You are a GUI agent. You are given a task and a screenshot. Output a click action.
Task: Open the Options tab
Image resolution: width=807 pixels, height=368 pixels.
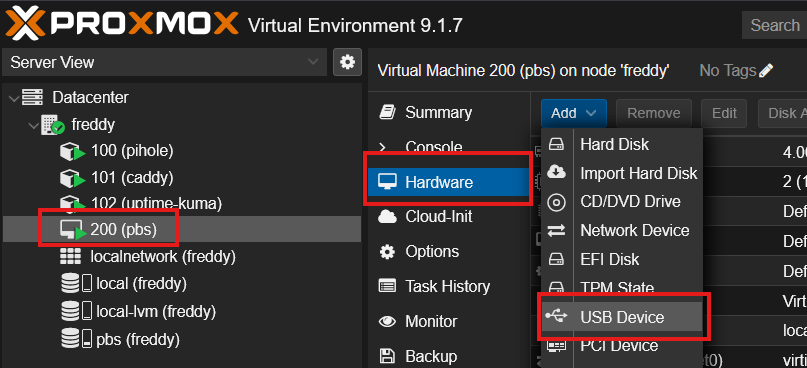(432, 252)
